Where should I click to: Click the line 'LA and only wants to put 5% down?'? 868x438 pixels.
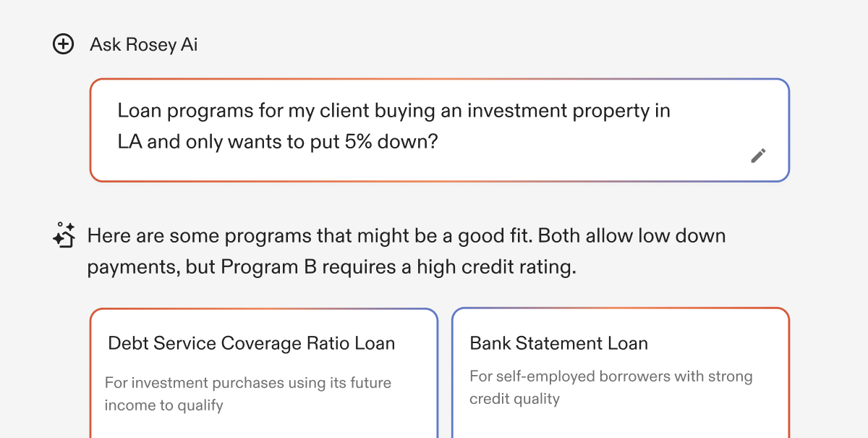278,141
